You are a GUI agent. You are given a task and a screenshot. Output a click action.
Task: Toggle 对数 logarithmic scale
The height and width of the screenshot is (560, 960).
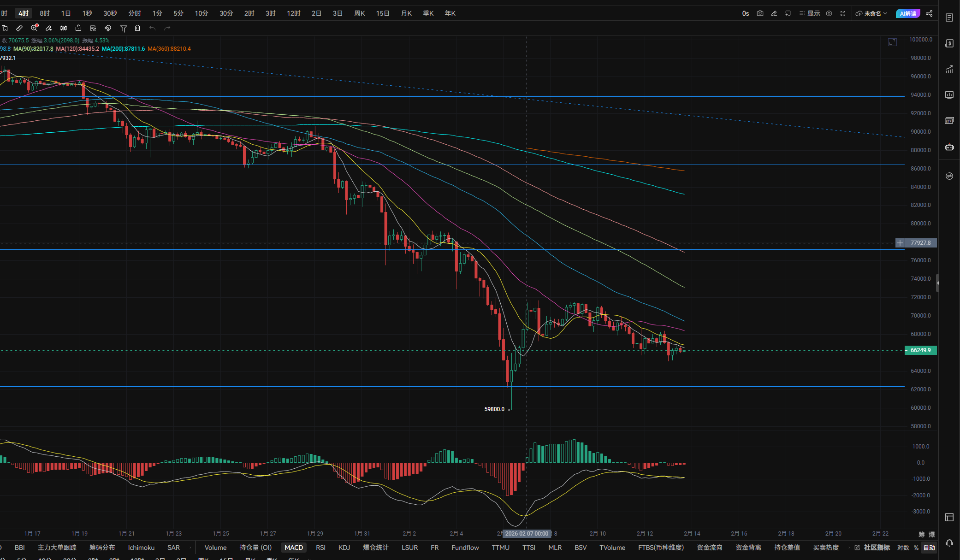pos(903,548)
